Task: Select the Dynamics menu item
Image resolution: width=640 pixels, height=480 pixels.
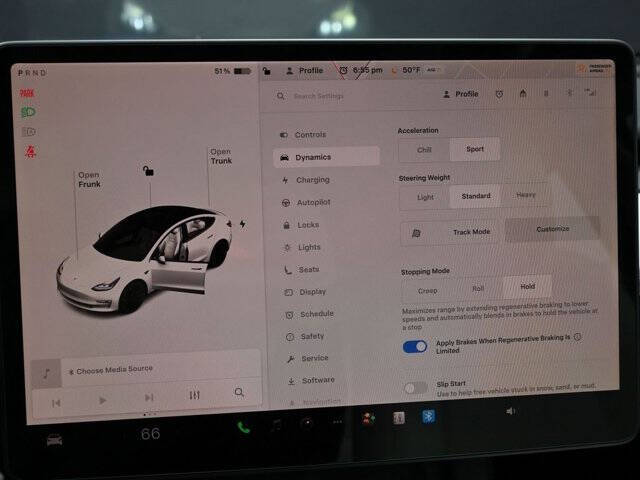Action: (x=326, y=157)
